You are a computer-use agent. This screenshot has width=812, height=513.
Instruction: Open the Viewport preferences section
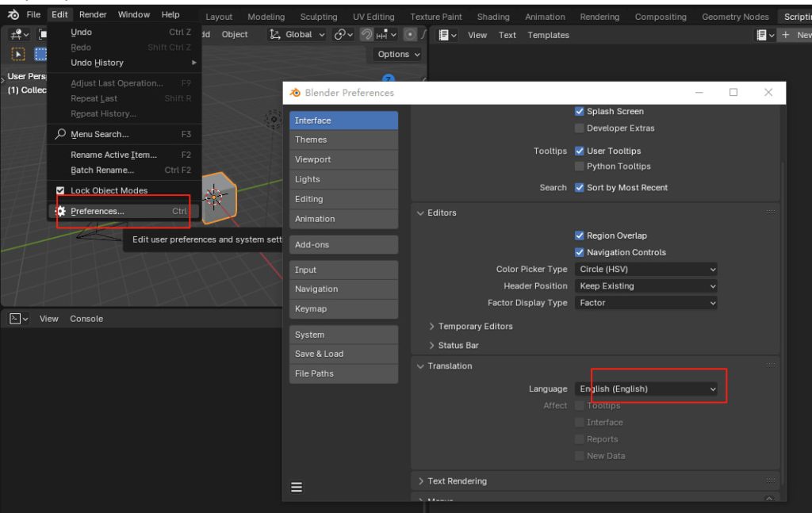[343, 159]
